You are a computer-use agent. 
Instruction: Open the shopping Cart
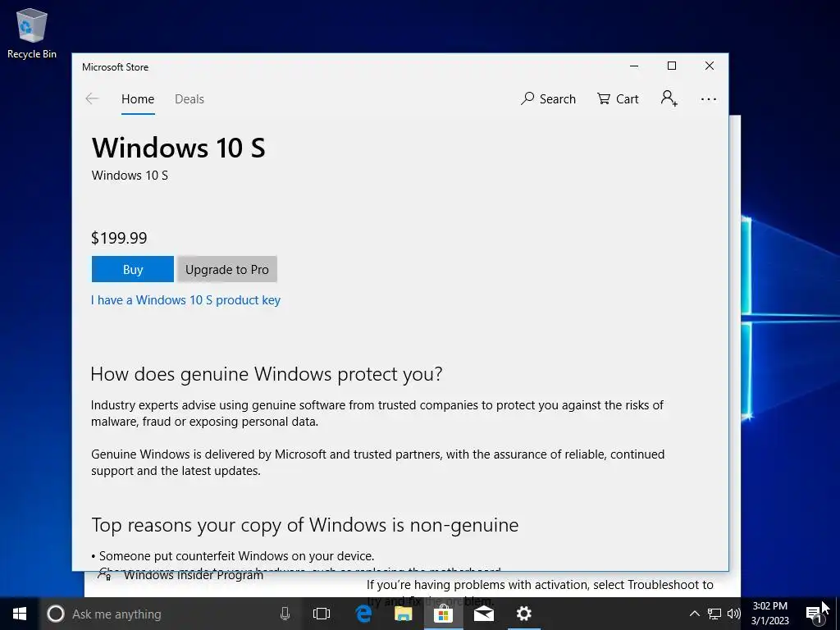pyautogui.click(x=618, y=99)
